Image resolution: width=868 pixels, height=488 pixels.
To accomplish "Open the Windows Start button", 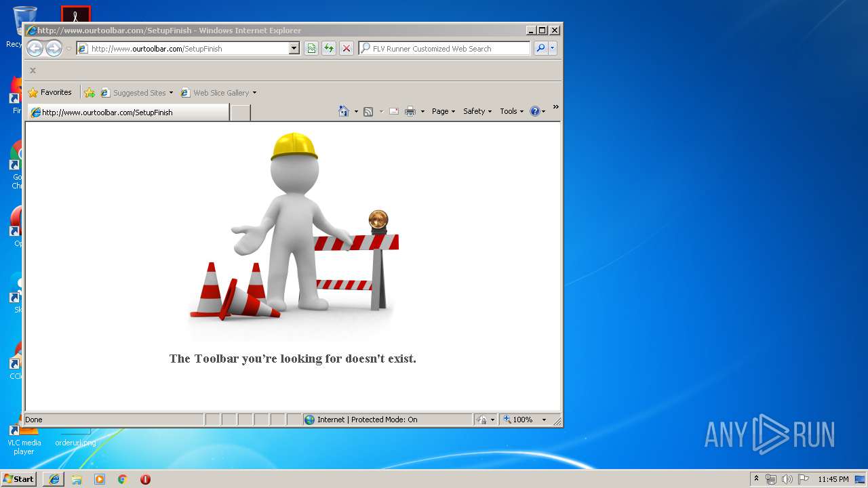I will click(19, 479).
